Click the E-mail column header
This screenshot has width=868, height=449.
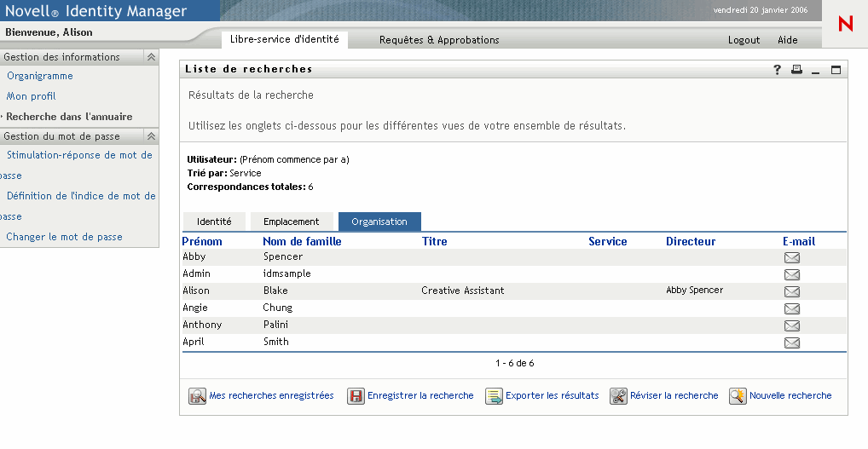pos(799,242)
